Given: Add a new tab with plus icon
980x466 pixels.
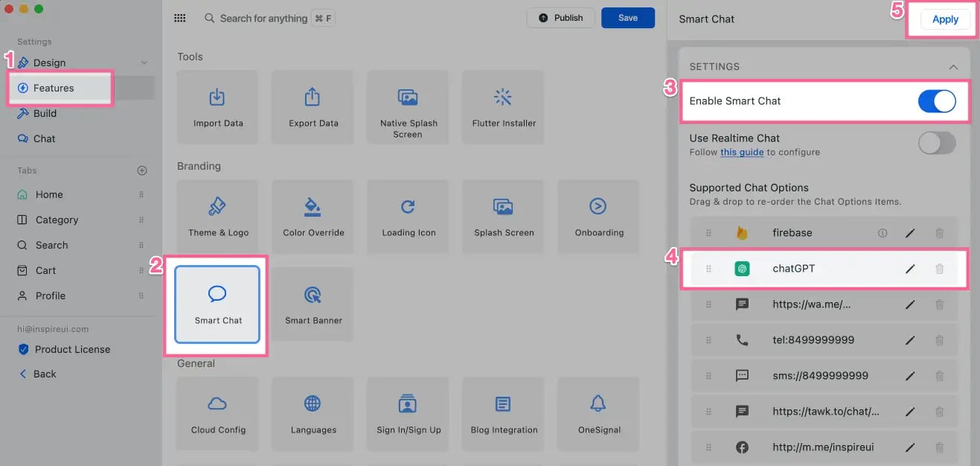Looking at the screenshot, I should pos(142,170).
